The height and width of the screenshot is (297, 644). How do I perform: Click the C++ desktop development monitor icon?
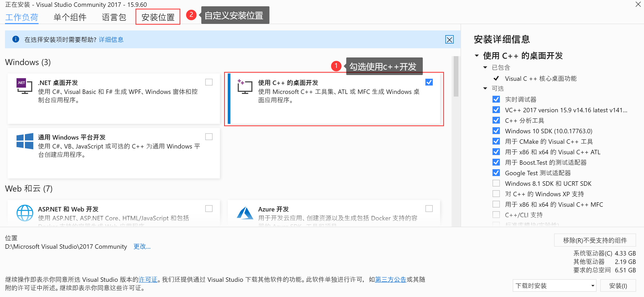click(x=245, y=87)
